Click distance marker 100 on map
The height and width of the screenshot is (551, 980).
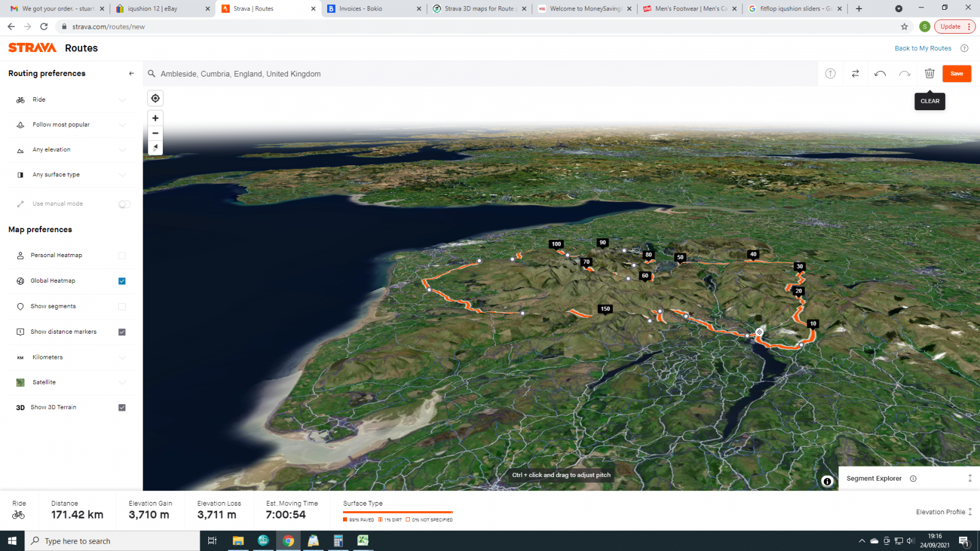pos(556,244)
